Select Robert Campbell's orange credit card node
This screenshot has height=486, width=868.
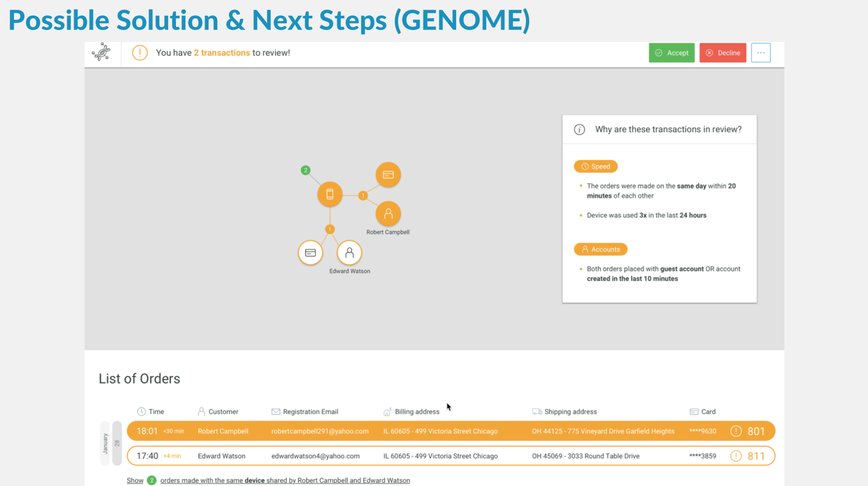tap(388, 175)
